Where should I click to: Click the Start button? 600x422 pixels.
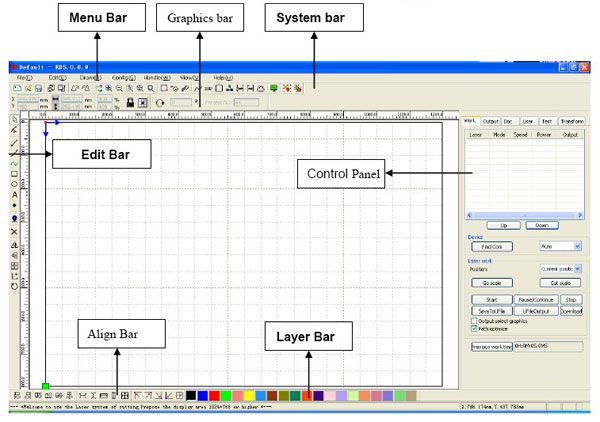point(492,300)
